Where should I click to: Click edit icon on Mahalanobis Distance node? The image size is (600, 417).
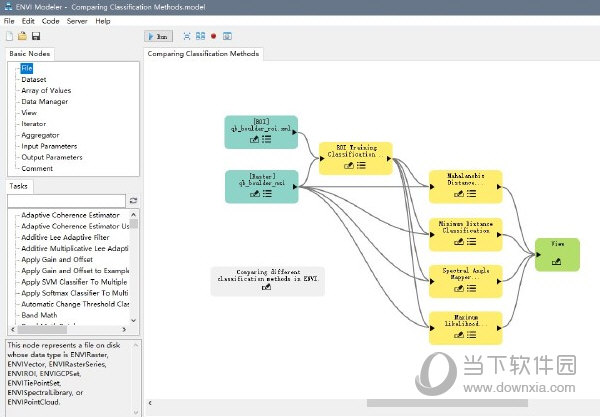click(459, 194)
